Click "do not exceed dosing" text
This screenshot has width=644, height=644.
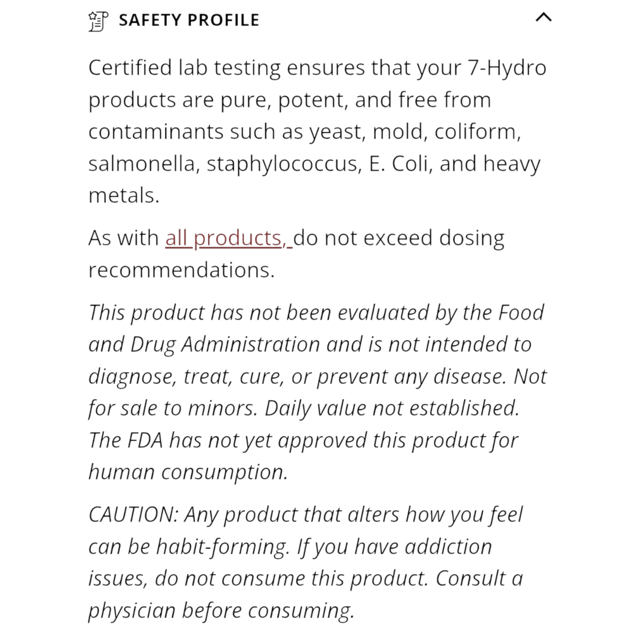click(398, 238)
